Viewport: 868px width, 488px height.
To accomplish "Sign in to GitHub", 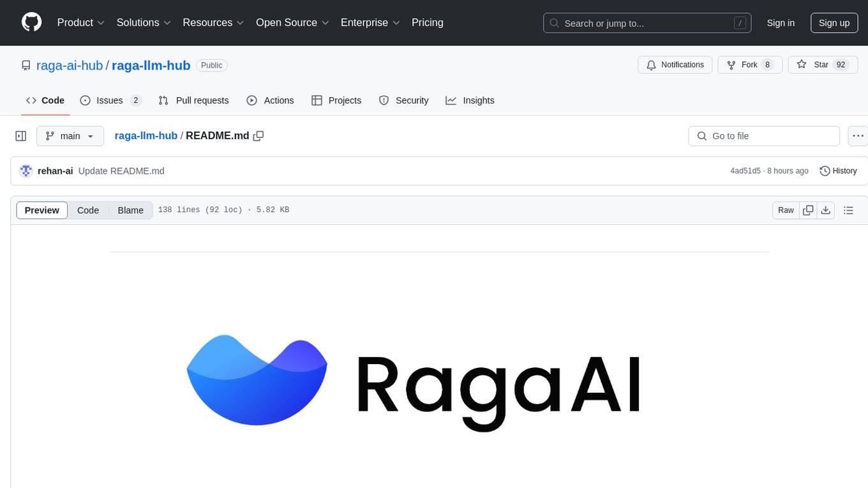I will pos(781,23).
